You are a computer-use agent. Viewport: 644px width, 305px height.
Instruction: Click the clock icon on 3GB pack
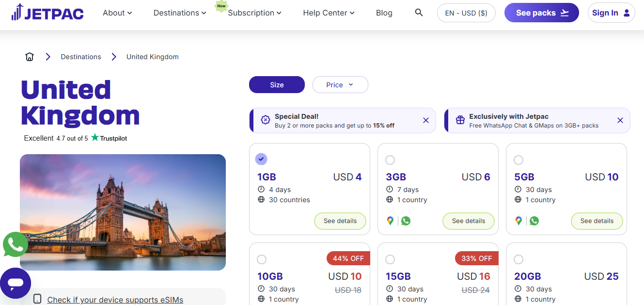click(x=390, y=190)
